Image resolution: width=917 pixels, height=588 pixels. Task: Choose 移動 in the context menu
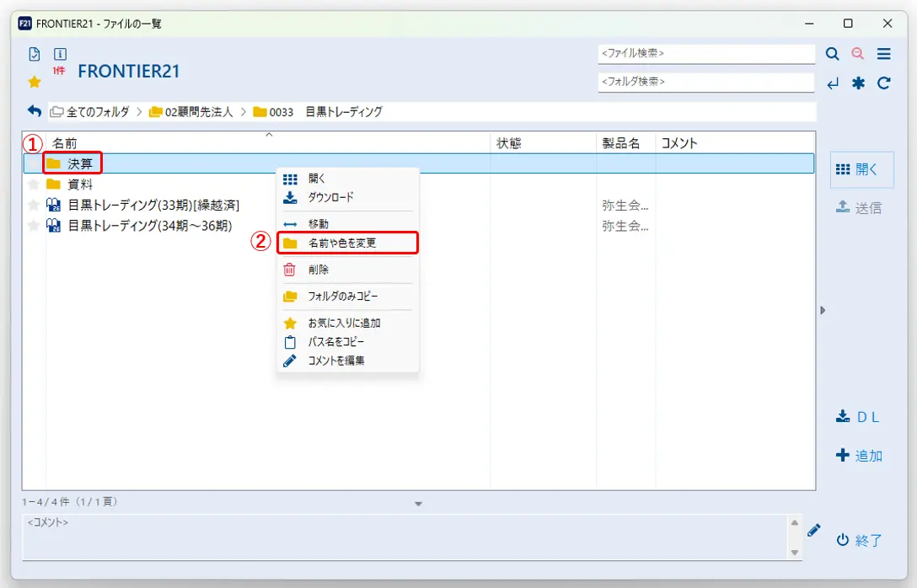(x=348, y=224)
